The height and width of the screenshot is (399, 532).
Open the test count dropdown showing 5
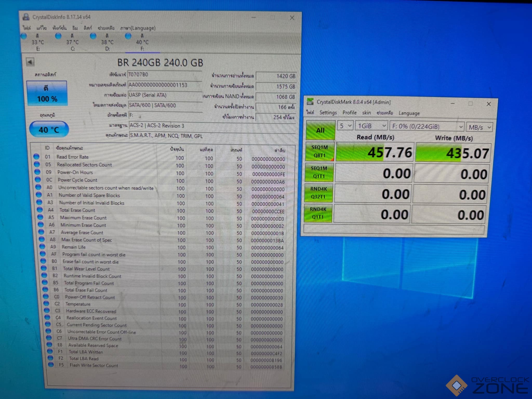pyautogui.click(x=345, y=126)
